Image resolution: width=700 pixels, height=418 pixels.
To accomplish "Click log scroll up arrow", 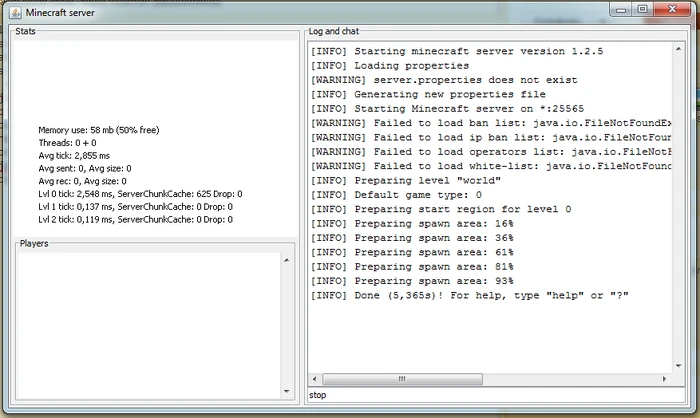I will click(x=679, y=49).
